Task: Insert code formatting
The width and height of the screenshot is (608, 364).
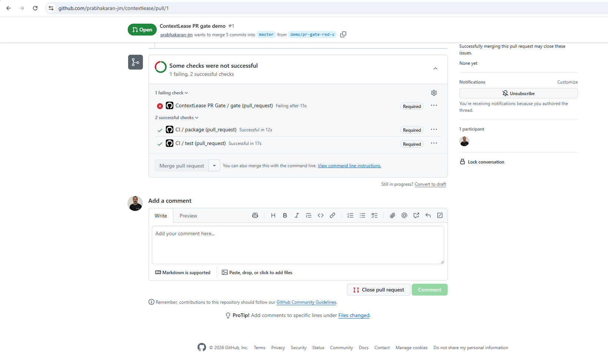Action: tap(321, 215)
